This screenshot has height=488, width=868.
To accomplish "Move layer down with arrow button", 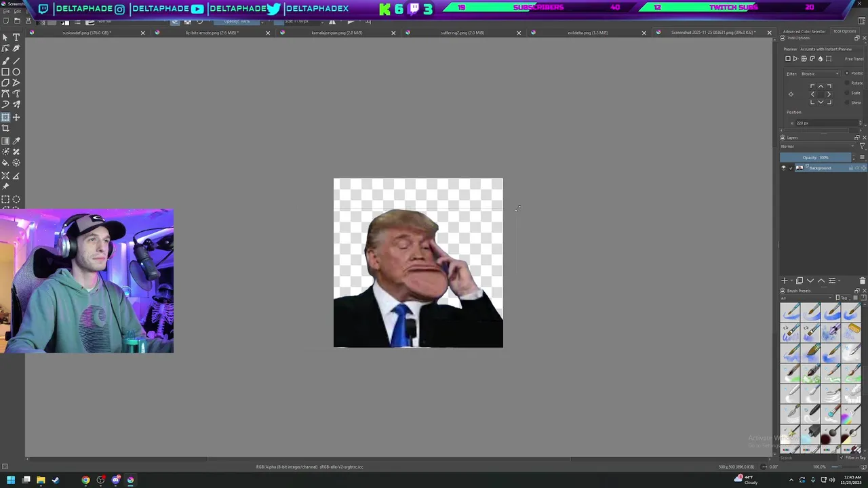I will coord(810,281).
